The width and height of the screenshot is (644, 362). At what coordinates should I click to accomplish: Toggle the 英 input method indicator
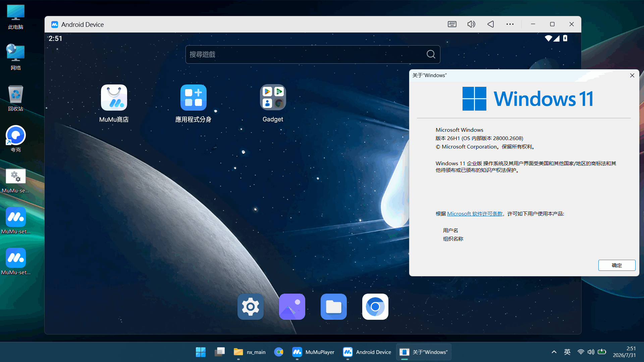(x=567, y=352)
